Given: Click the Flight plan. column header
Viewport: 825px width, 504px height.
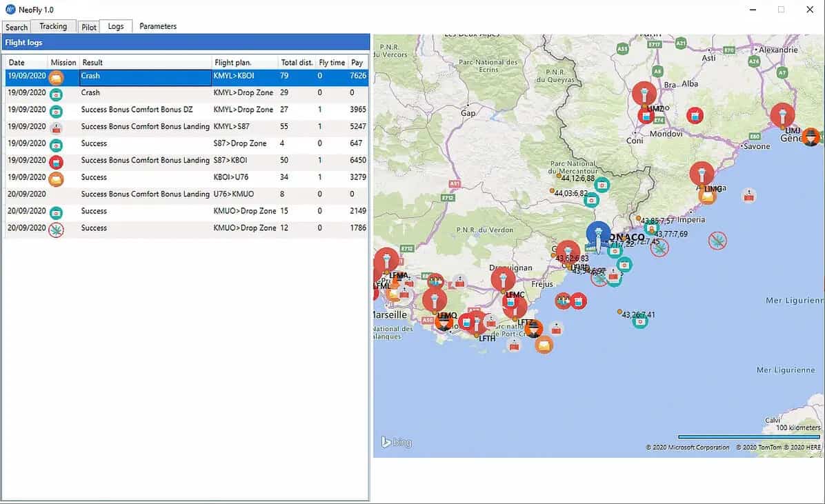Looking at the screenshot, I should 233,63.
